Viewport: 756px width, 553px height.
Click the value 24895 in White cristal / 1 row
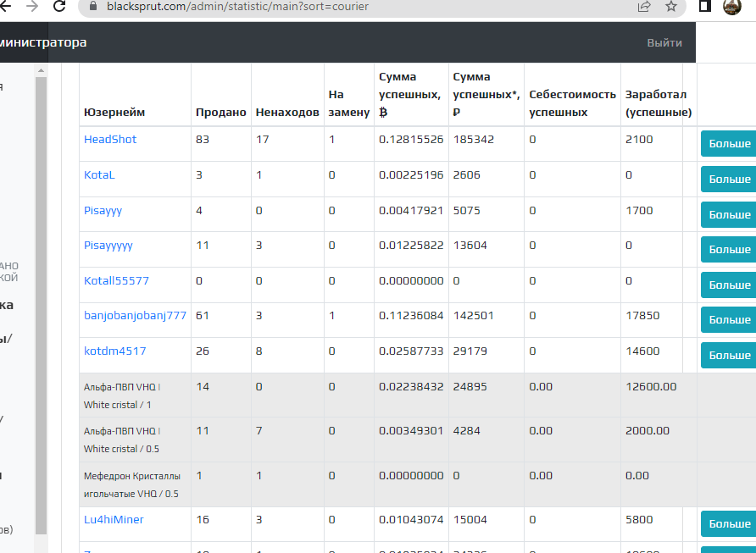[470, 387]
